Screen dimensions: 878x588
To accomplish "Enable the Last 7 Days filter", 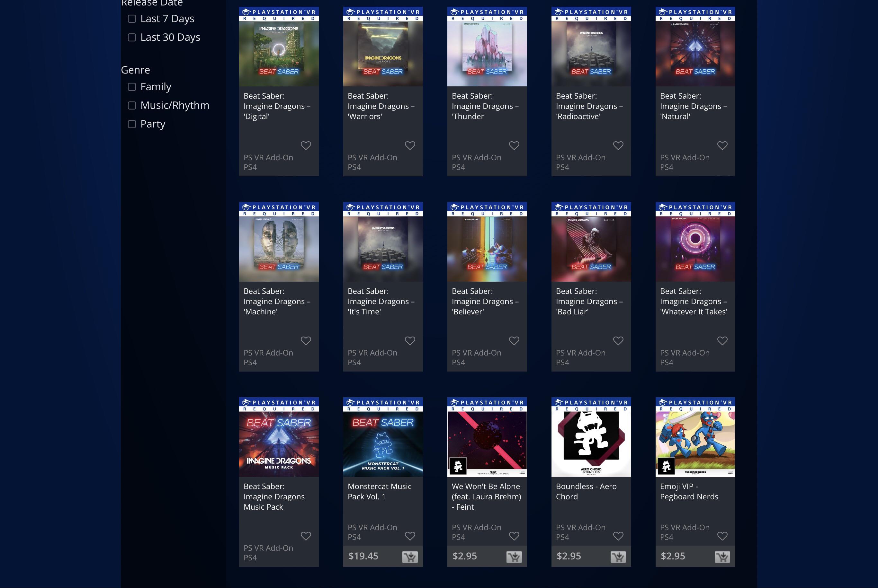I will [x=132, y=19].
